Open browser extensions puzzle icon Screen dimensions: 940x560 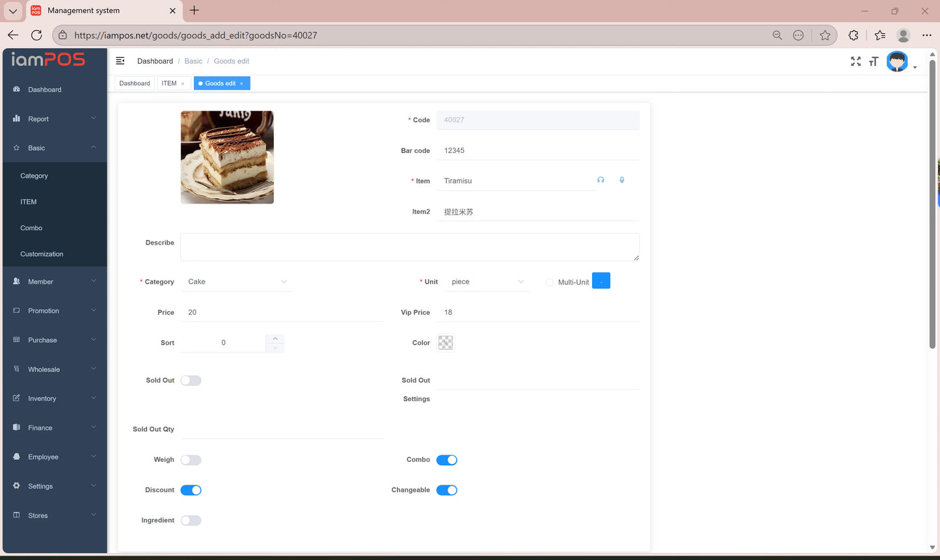click(x=853, y=35)
